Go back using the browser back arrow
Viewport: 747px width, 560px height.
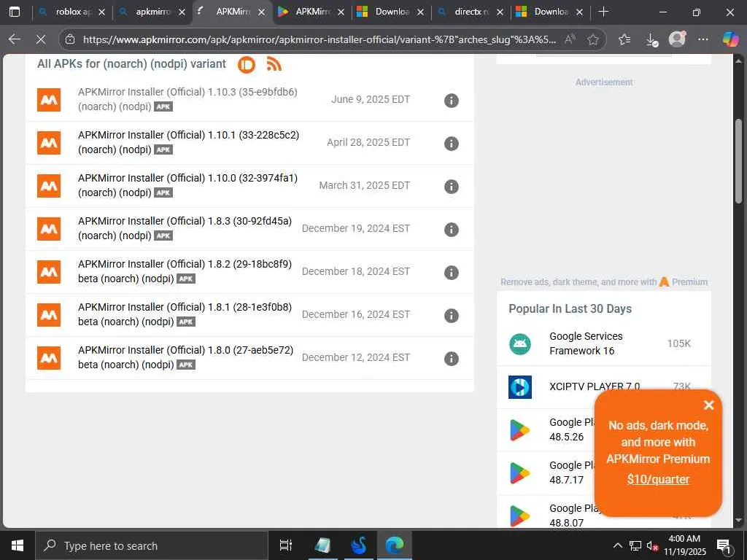15,39
